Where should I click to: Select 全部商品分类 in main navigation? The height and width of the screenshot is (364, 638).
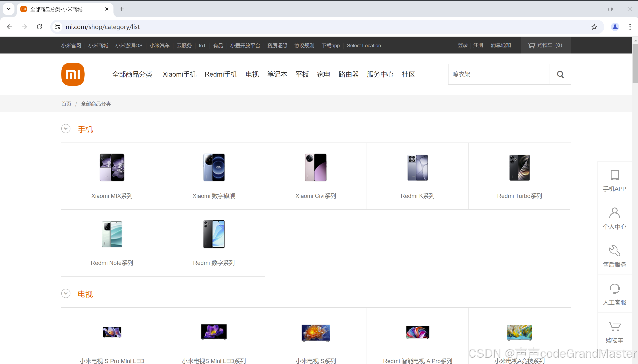tap(132, 74)
